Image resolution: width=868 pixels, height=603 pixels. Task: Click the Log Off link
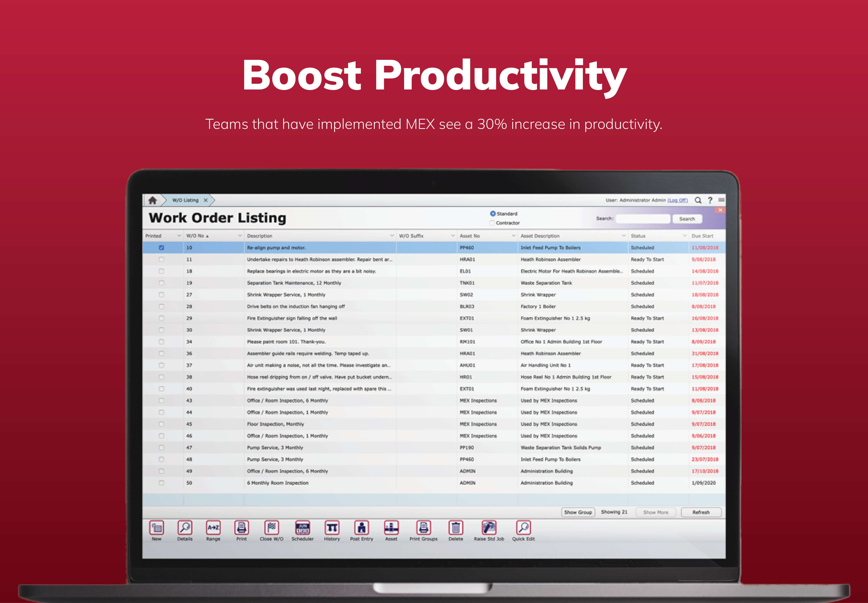click(677, 200)
